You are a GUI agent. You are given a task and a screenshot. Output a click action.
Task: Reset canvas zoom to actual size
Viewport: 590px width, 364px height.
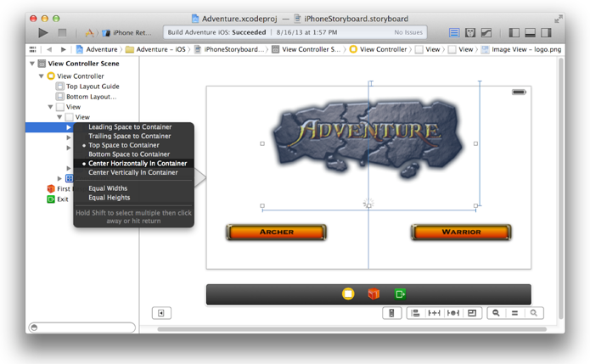click(x=514, y=313)
